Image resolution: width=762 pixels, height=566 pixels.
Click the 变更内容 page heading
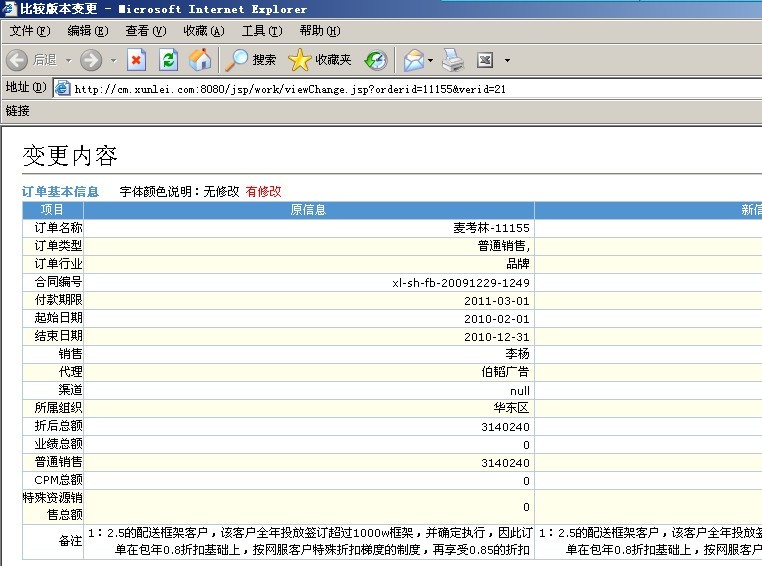tap(70, 155)
